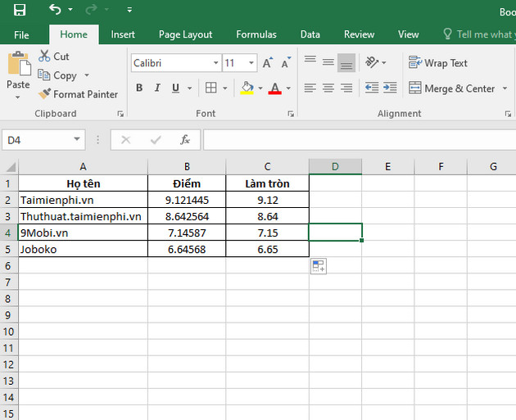Image resolution: width=516 pixels, height=420 pixels.
Task: Expand underline style dropdown arrow
Action: [x=189, y=88]
